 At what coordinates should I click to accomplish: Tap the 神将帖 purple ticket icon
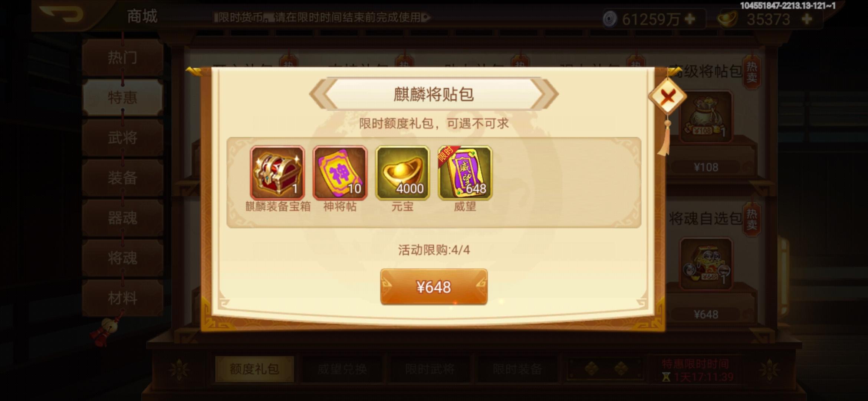[340, 173]
